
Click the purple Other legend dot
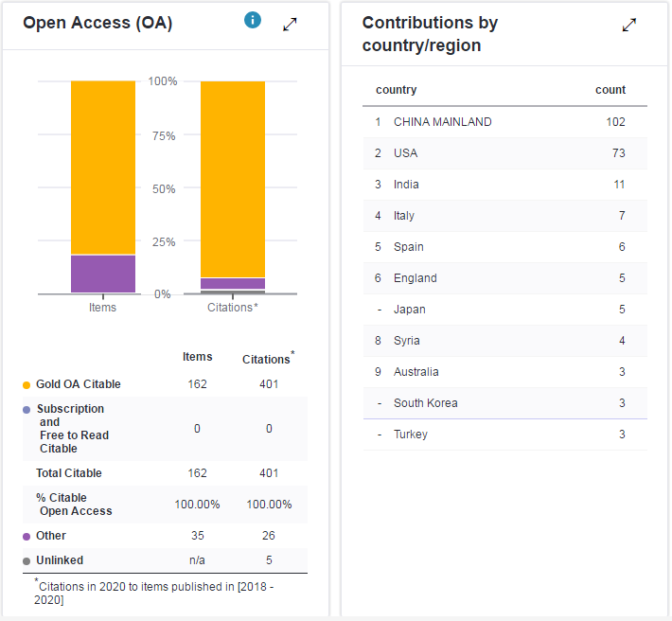pos(27,537)
